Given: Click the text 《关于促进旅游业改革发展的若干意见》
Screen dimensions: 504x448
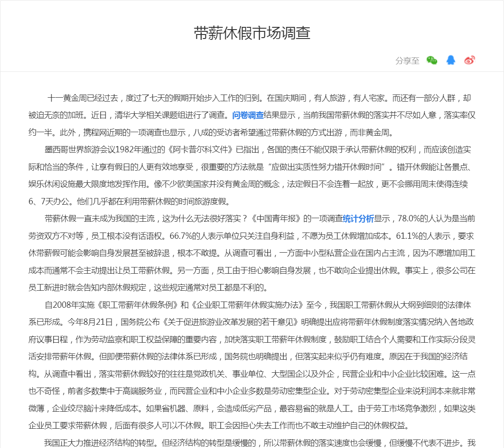Looking at the screenshot, I should (230, 322).
